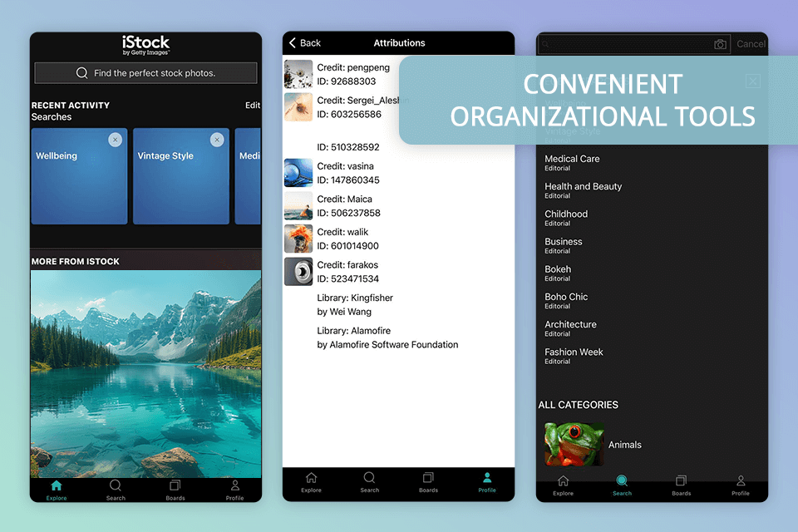Open Explore tab in iStock home screen
798x532 pixels.
click(57, 490)
